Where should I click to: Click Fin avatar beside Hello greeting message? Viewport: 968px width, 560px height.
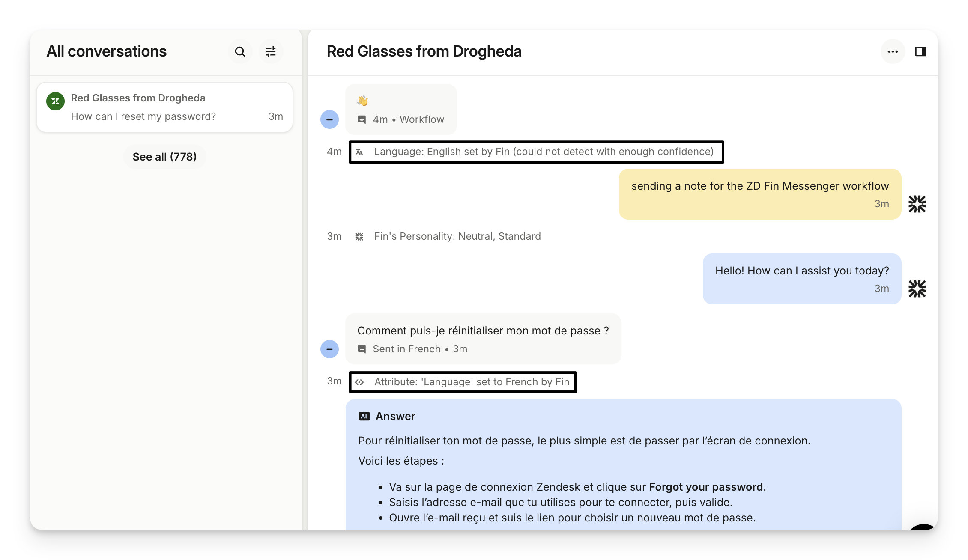tap(917, 289)
